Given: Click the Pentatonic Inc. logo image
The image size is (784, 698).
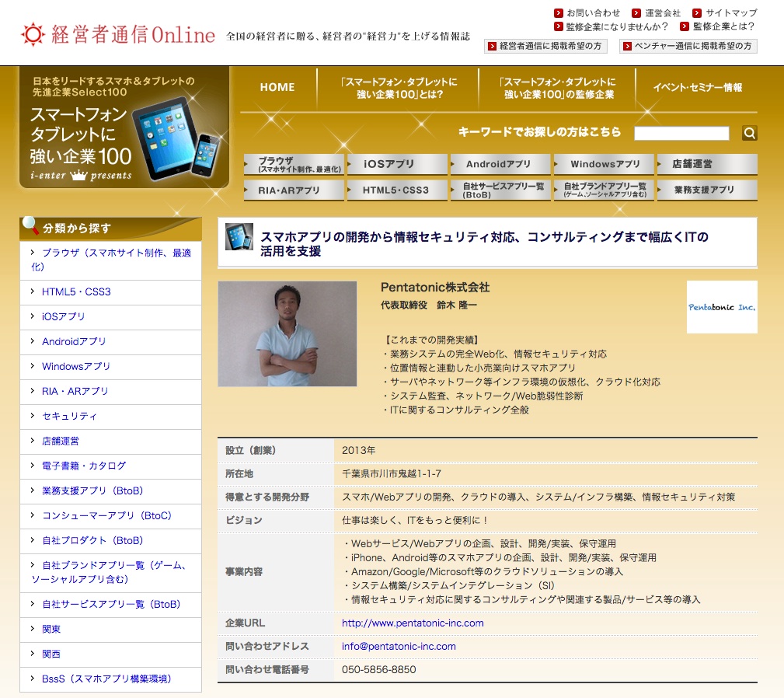Looking at the screenshot, I should coord(722,307).
